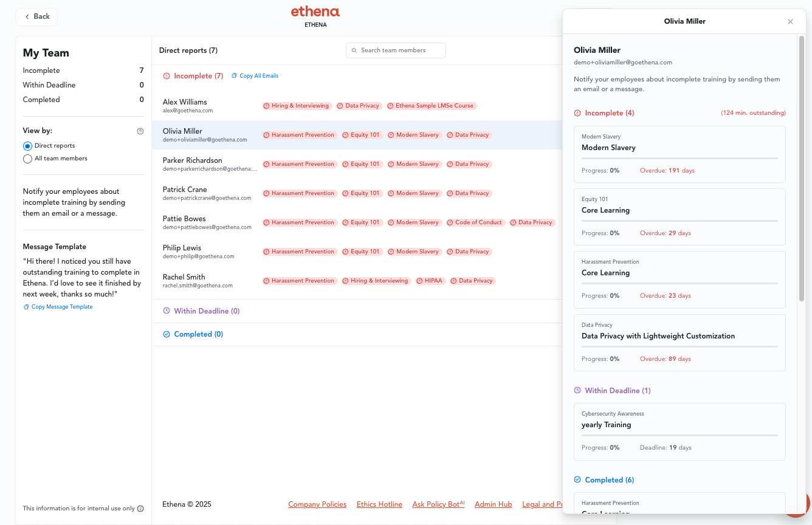Open the Company Policies footer link
The height and width of the screenshot is (525, 812).
[317, 504]
